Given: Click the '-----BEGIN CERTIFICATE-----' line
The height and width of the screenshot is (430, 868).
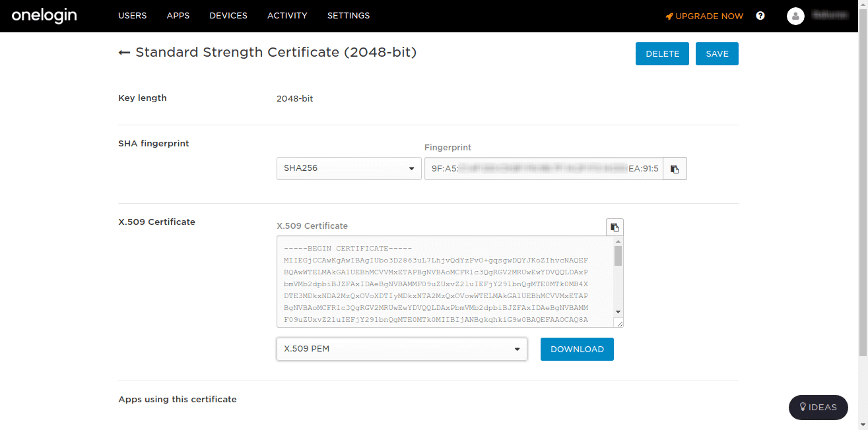Looking at the screenshot, I should pyautogui.click(x=347, y=249).
